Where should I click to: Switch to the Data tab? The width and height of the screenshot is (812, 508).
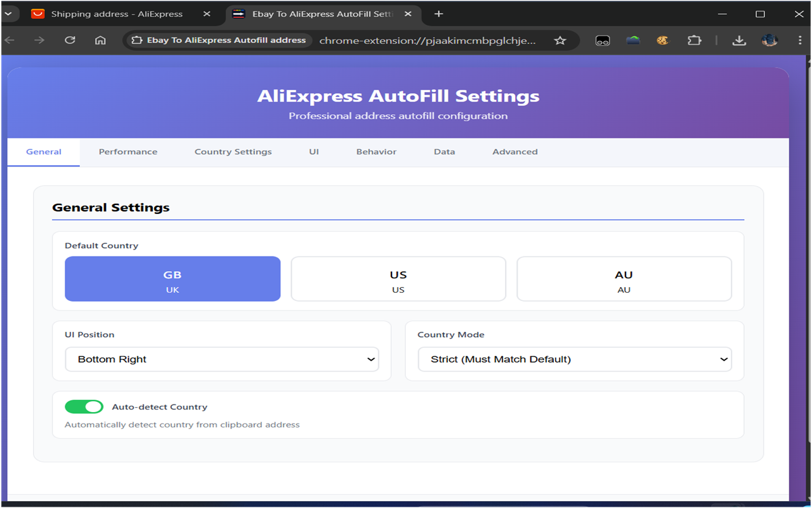444,152
